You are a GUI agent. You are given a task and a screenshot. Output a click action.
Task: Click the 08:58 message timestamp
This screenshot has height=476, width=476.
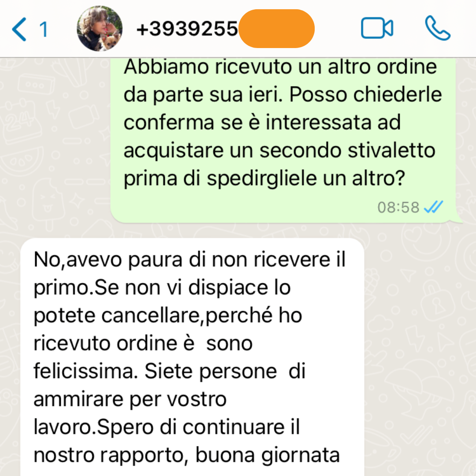point(398,208)
